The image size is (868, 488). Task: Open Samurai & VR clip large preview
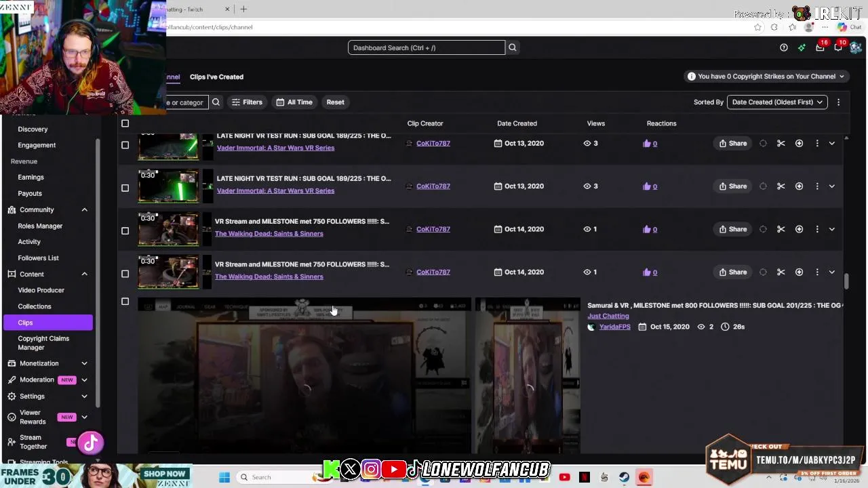pyautogui.click(x=304, y=376)
